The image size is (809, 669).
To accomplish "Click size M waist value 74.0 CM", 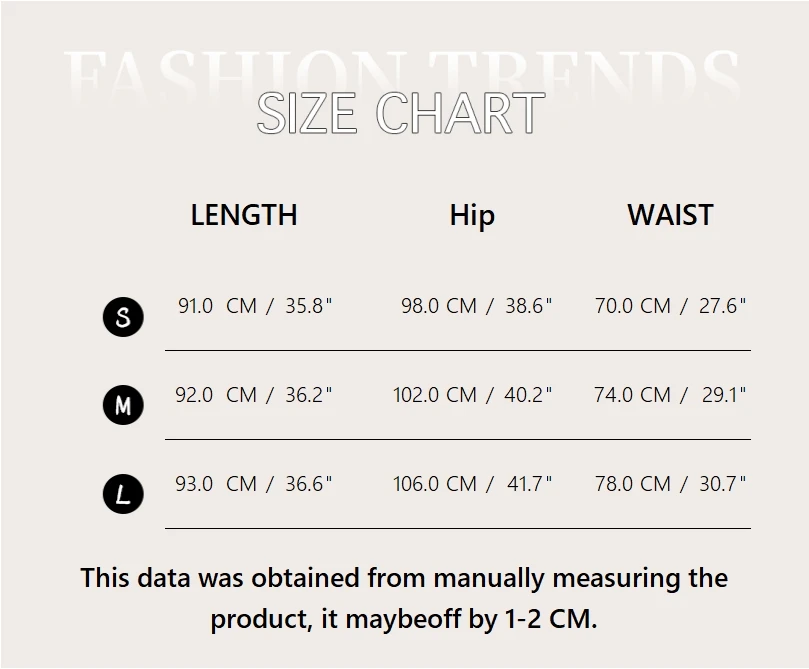I will 632,395.
